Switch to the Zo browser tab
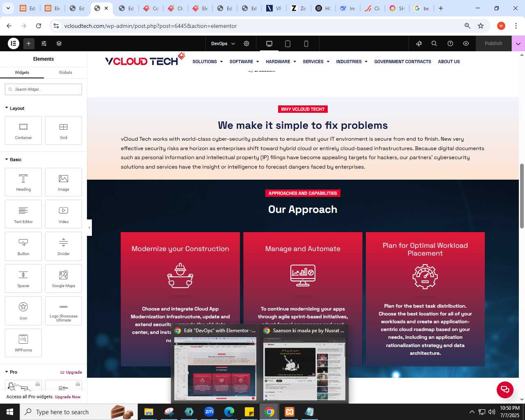The height and width of the screenshot is (420, 525). (x=298, y=8)
